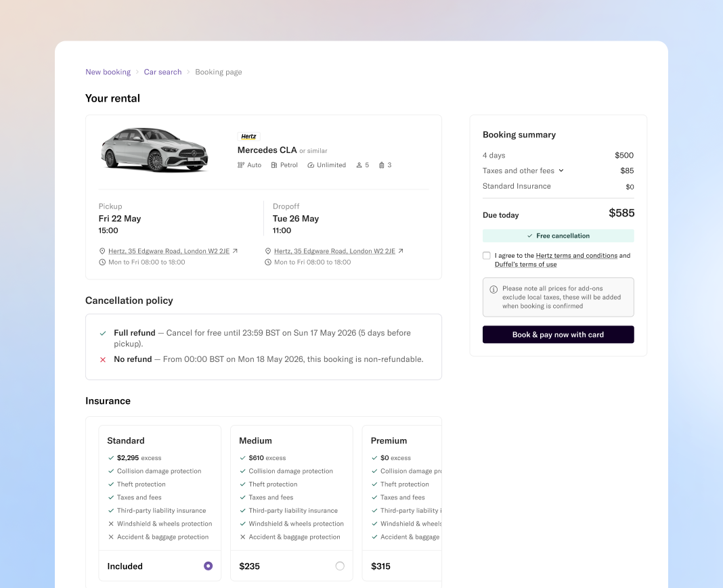Open the Hertz terms and conditions link

pos(576,256)
